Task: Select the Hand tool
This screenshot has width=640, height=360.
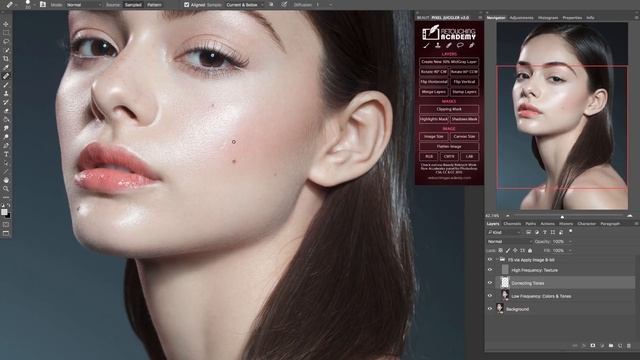Action: pos(6,180)
